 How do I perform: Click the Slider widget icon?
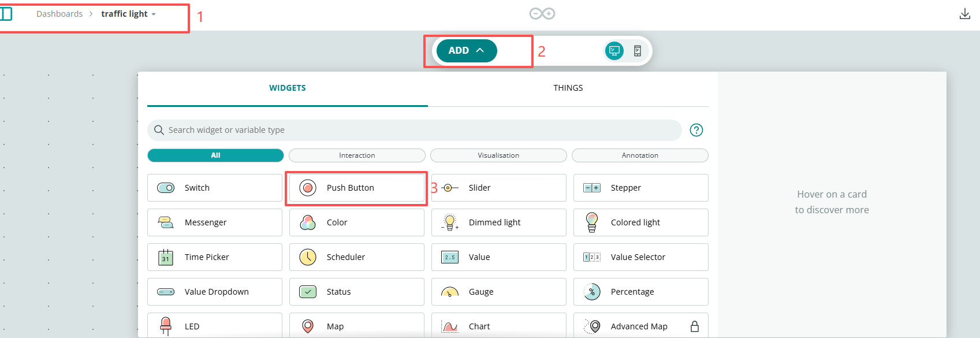click(x=450, y=188)
